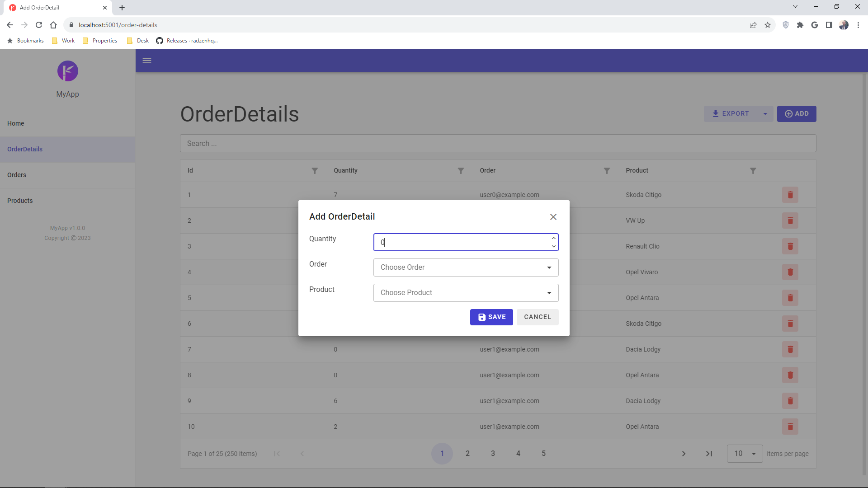Go to Home in the sidebar
Image resolution: width=868 pixels, height=488 pixels.
coord(67,123)
